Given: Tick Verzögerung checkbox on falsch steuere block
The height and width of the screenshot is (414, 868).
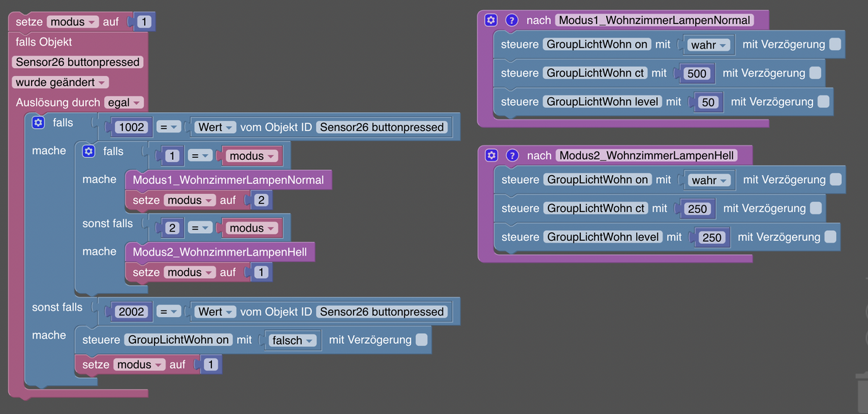Looking at the screenshot, I should coord(422,339).
